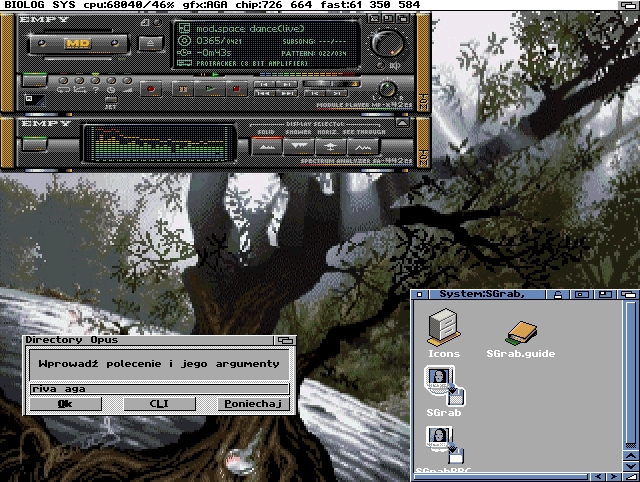This screenshot has width=640, height=482.
Task: Click the command input field containing 'riva aga'
Action: (160, 389)
